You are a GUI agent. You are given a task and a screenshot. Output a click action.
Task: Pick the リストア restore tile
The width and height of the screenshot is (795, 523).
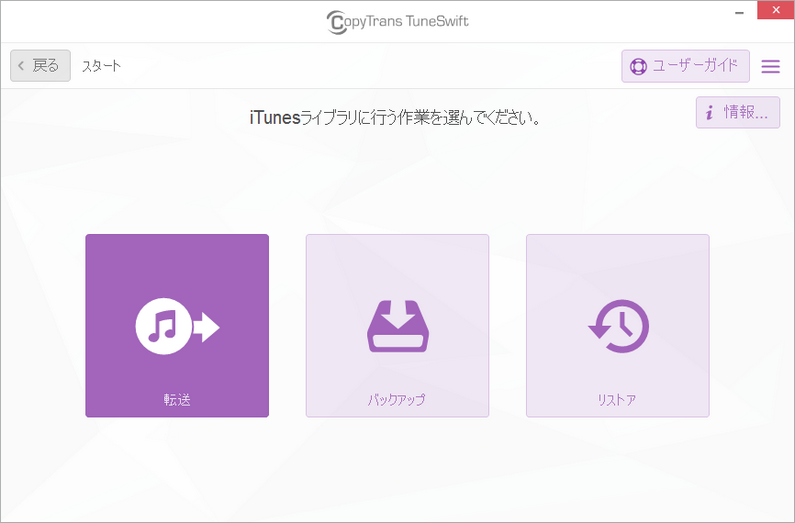pyautogui.click(x=618, y=326)
